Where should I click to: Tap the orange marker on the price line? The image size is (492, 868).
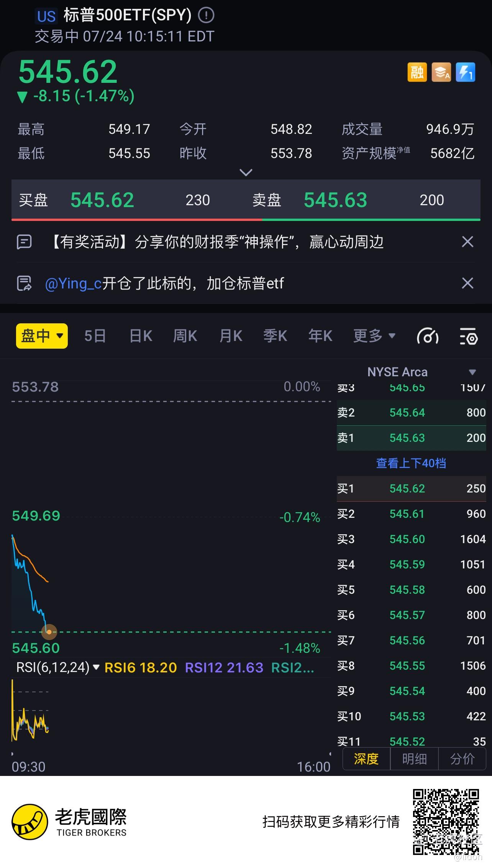[49, 632]
